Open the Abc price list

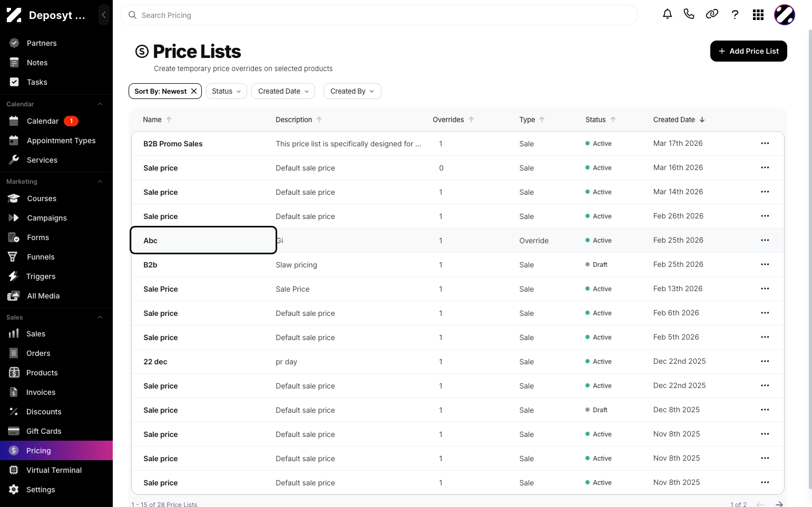click(150, 241)
